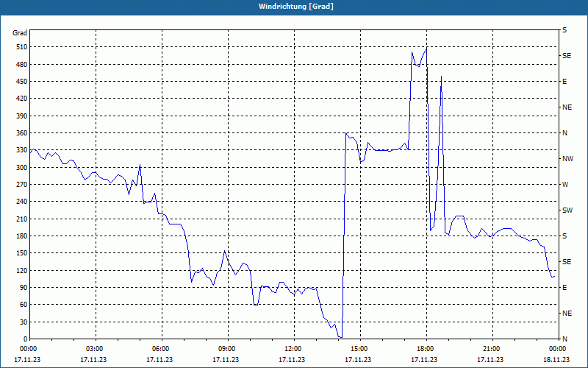Click the '15:00' time axis label
Viewport: 588px width, 368px height.
point(360,349)
